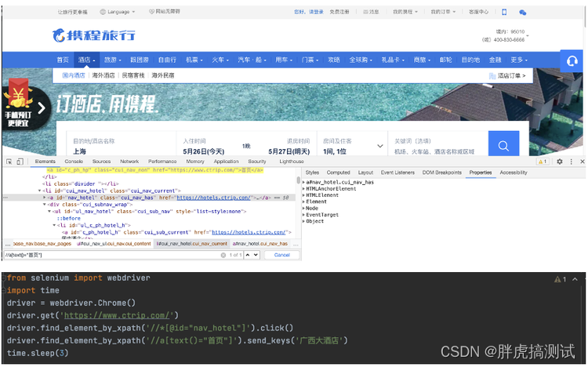Close the DevTools panel with the X
588x367 pixels.
pyautogui.click(x=583, y=162)
